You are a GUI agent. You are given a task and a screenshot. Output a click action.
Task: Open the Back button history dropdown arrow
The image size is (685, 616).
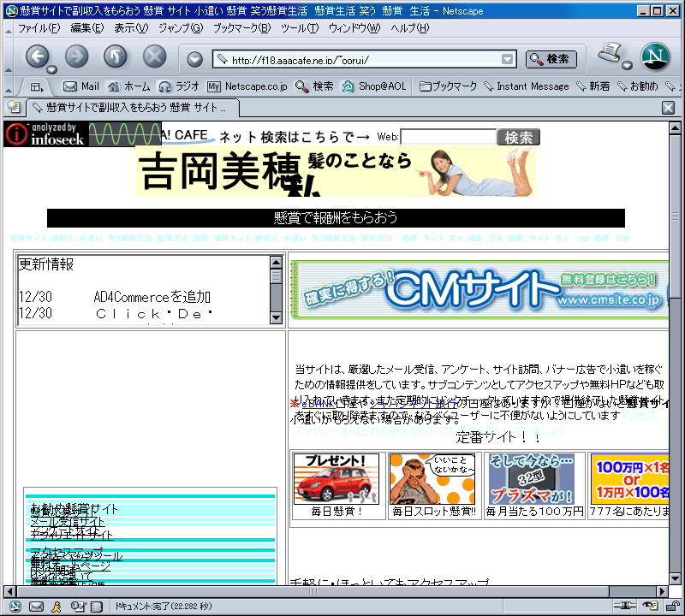52,69
